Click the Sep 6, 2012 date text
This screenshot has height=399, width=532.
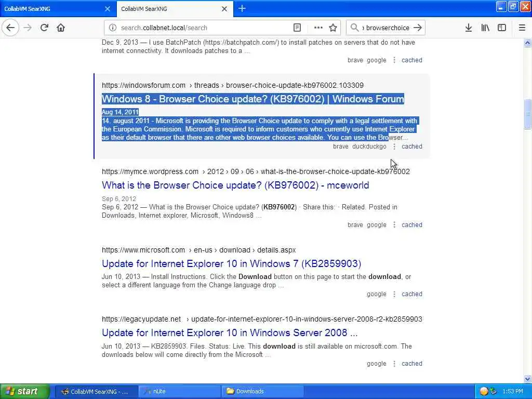click(119, 199)
